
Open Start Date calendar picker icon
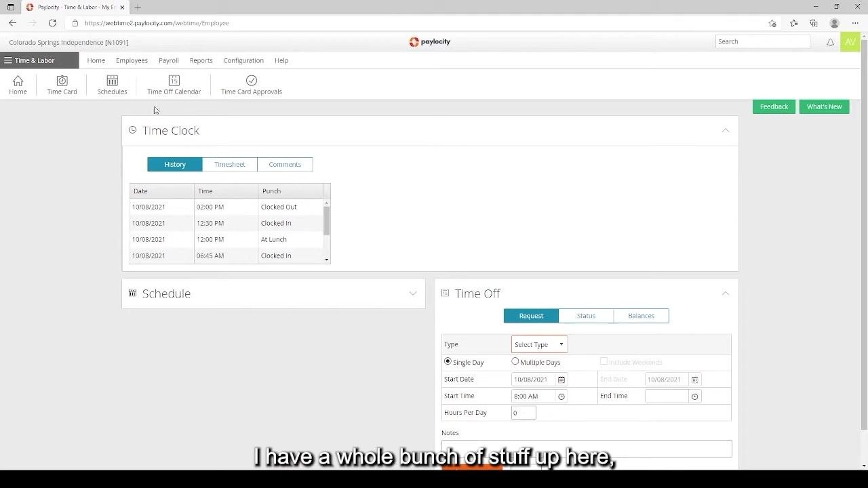coord(561,380)
